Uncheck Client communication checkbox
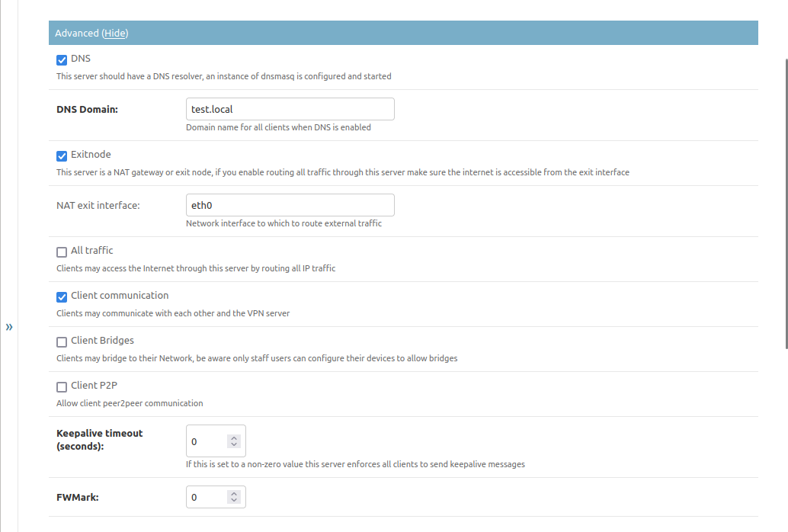Screen dimensions: 788x532 (62, 297)
